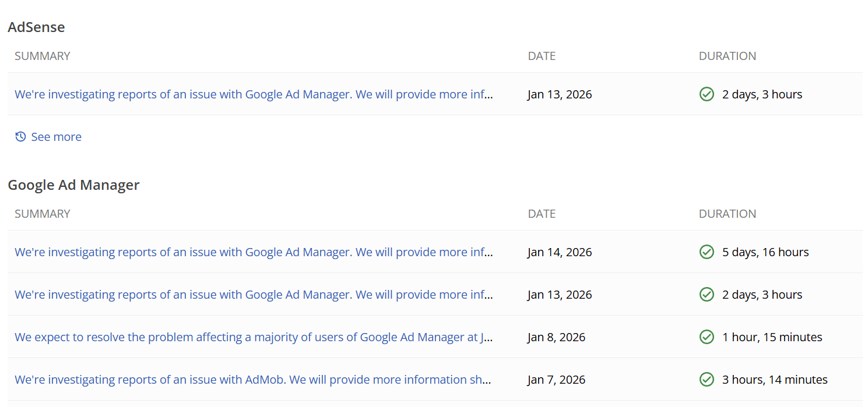The height and width of the screenshot is (407, 868).
Task: Open the 'We expect to resolve the problem' link
Action: pyautogui.click(x=254, y=337)
